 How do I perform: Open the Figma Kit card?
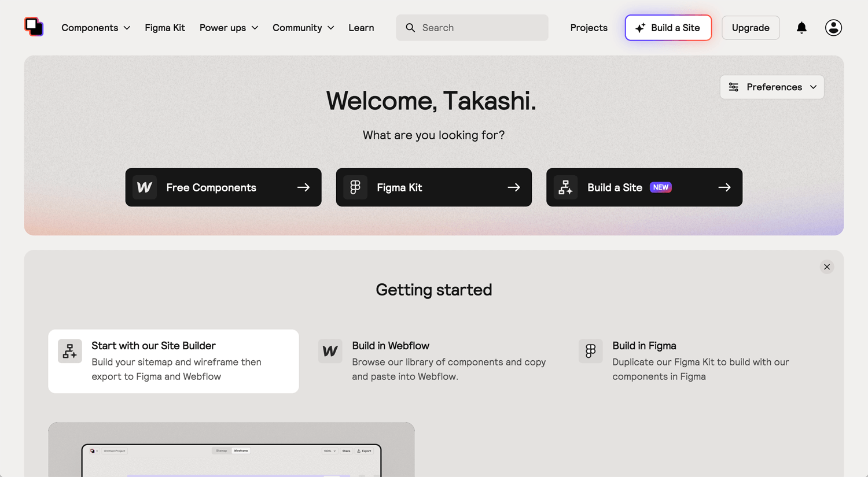434,187
